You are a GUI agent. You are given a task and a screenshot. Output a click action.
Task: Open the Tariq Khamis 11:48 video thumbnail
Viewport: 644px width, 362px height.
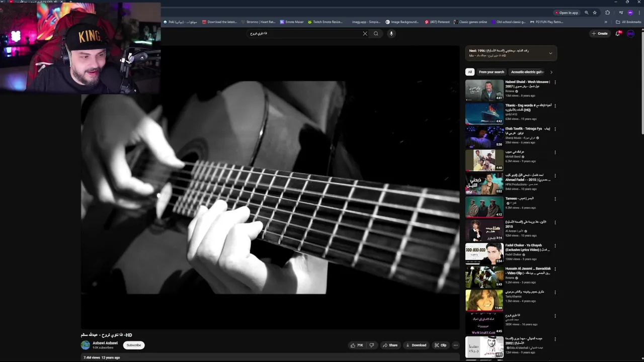pos(484,300)
